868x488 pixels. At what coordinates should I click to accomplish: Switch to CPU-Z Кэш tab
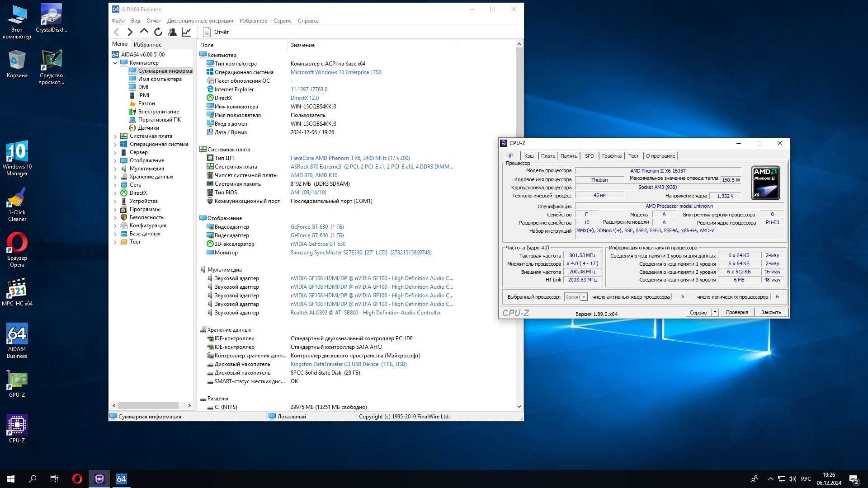point(529,156)
